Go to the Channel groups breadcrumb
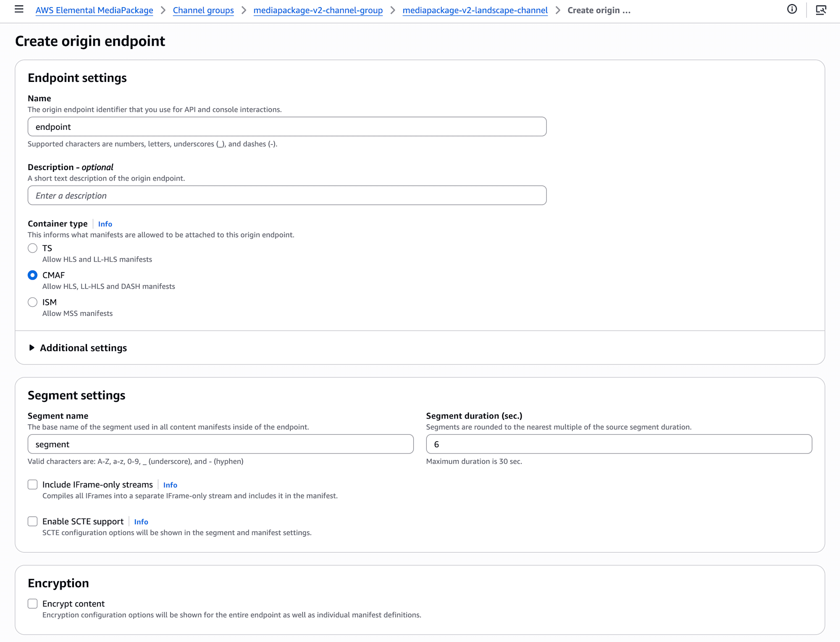Image resolution: width=840 pixels, height=642 pixels. 203,10
